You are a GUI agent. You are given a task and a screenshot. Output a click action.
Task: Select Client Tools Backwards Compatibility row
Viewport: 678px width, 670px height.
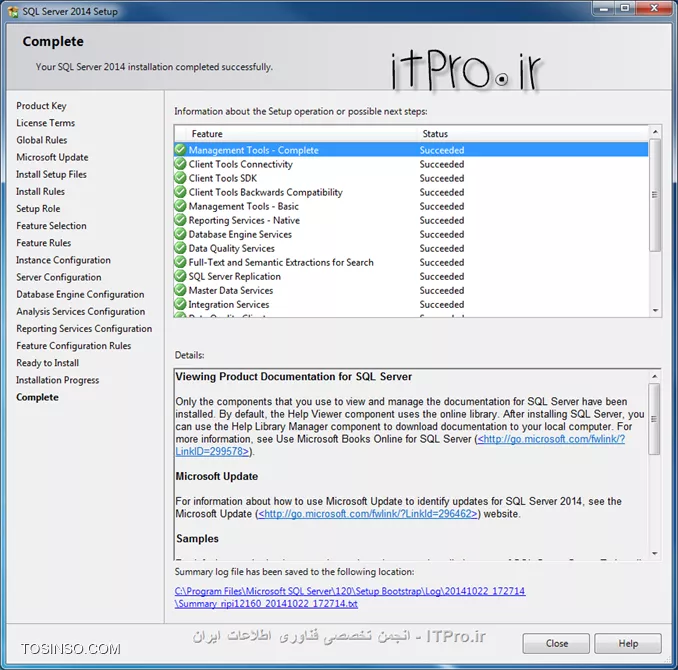click(x=411, y=192)
